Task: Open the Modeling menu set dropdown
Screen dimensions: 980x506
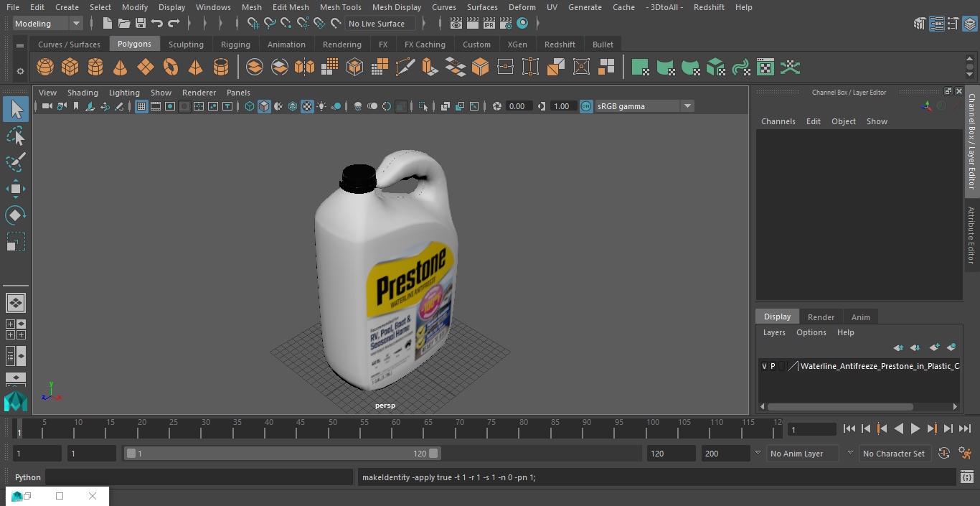Action: (48, 24)
